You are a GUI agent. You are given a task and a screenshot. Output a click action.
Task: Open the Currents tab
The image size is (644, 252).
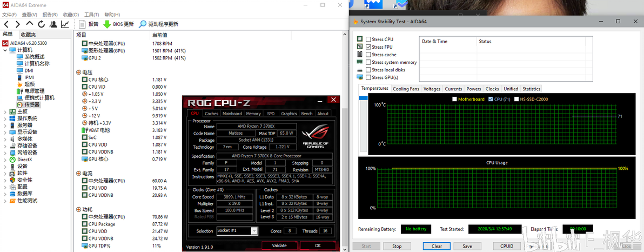453,89
